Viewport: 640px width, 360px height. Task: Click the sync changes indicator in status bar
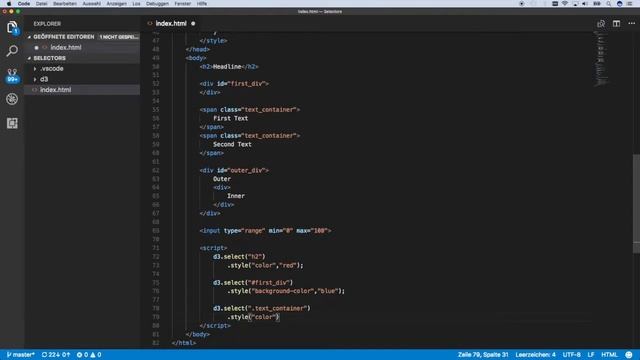tap(56, 355)
